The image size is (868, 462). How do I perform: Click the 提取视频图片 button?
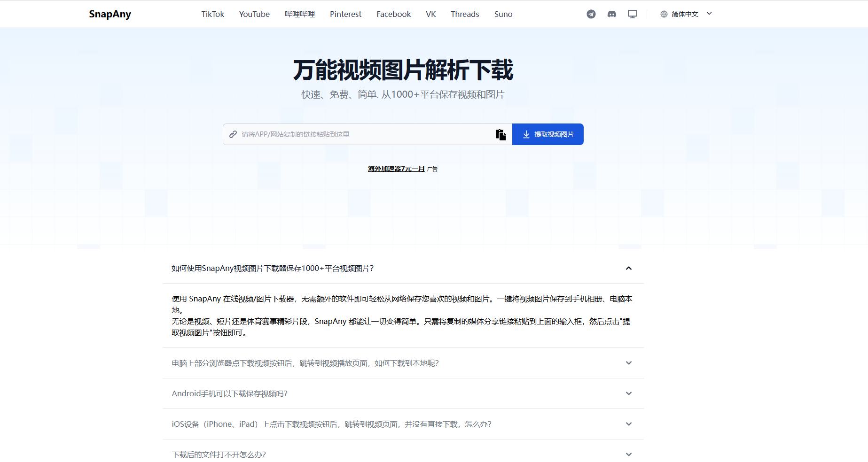548,134
